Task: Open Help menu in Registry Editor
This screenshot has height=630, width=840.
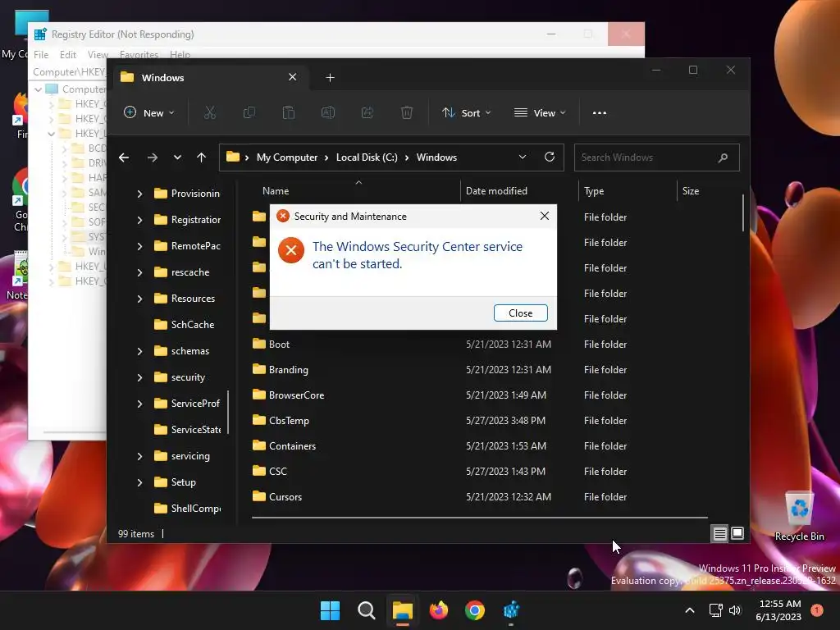Action: (180, 55)
